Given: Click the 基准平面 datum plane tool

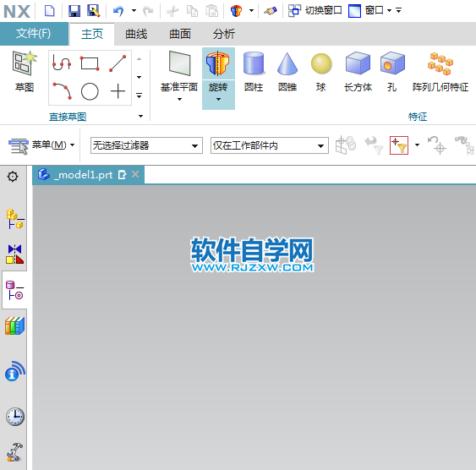Looking at the screenshot, I should click(179, 71).
